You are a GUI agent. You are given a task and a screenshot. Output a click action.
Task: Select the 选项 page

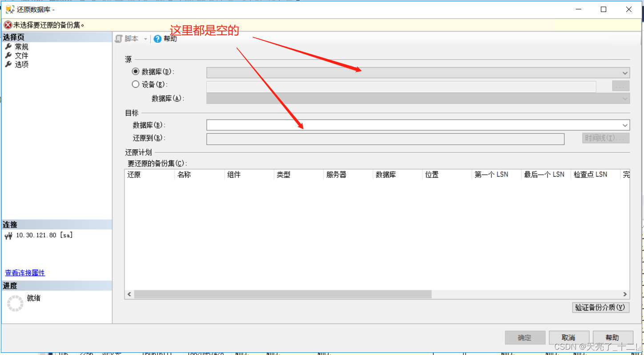pos(21,65)
